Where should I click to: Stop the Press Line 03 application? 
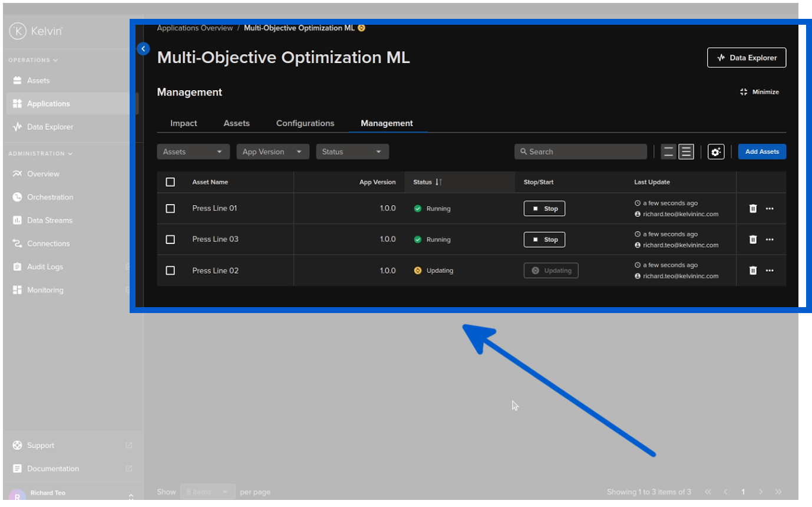coord(544,239)
